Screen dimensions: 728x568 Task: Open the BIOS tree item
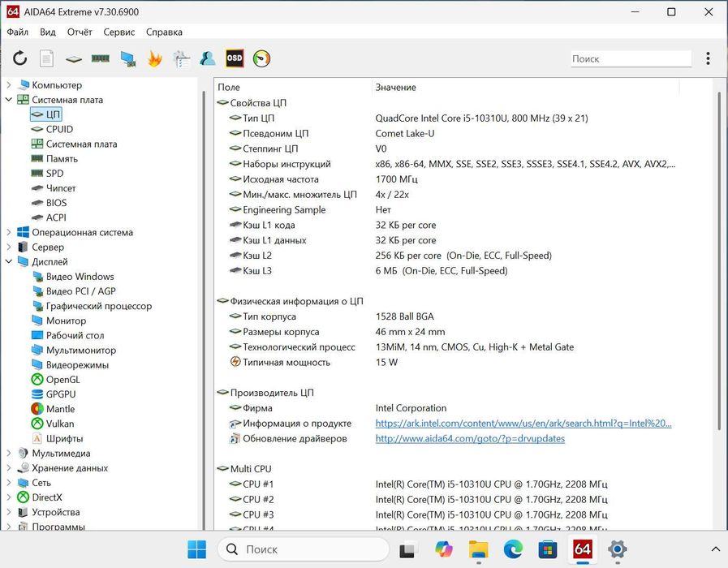pyautogui.click(x=49, y=203)
